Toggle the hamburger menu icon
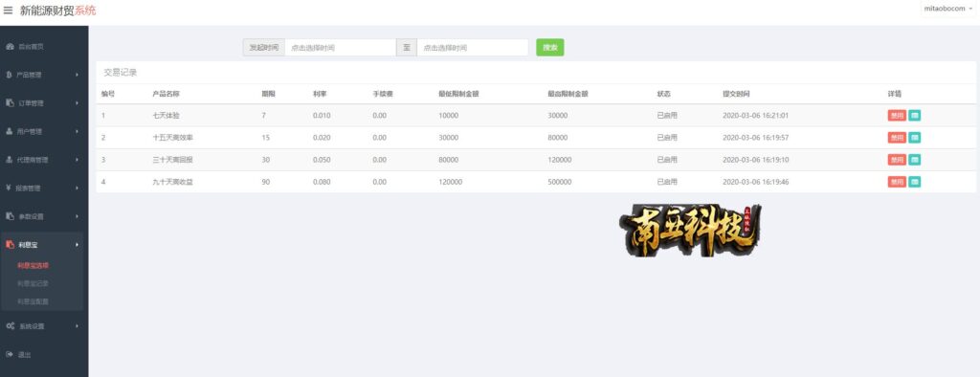Screen dimensions: 980x377 (x=8, y=10)
